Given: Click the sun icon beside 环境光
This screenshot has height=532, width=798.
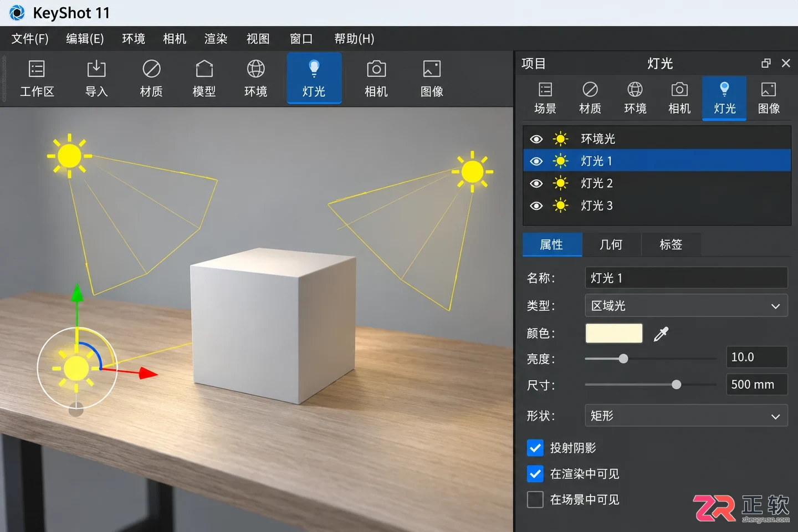Looking at the screenshot, I should coord(560,139).
